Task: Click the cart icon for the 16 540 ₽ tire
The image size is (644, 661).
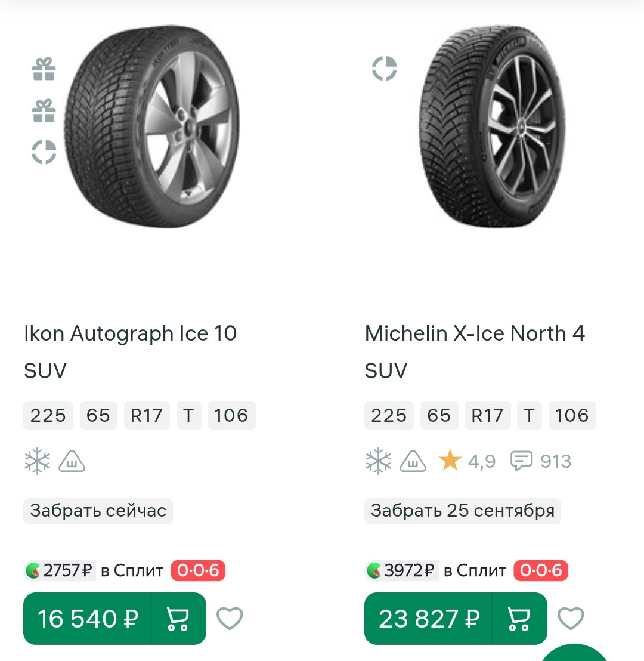Action: click(178, 619)
